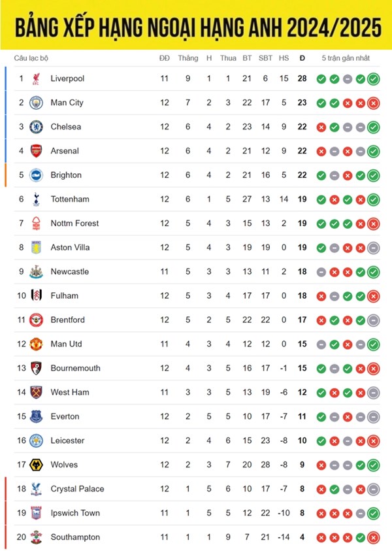
Task: Click the Man City club badge
Action: pos(36,103)
